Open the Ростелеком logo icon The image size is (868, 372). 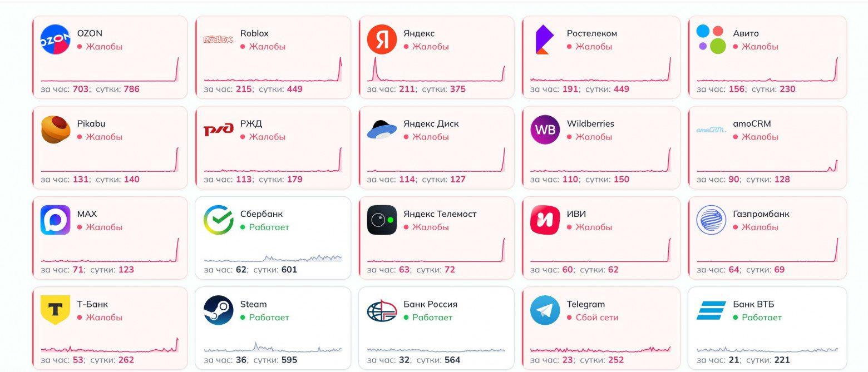(542, 39)
